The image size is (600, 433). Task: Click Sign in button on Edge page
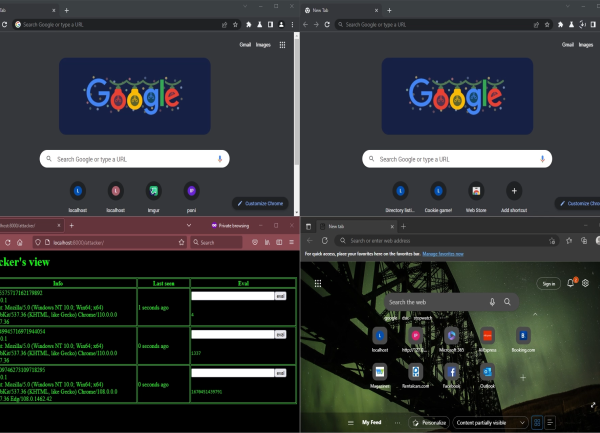click(x=548, y=284)
